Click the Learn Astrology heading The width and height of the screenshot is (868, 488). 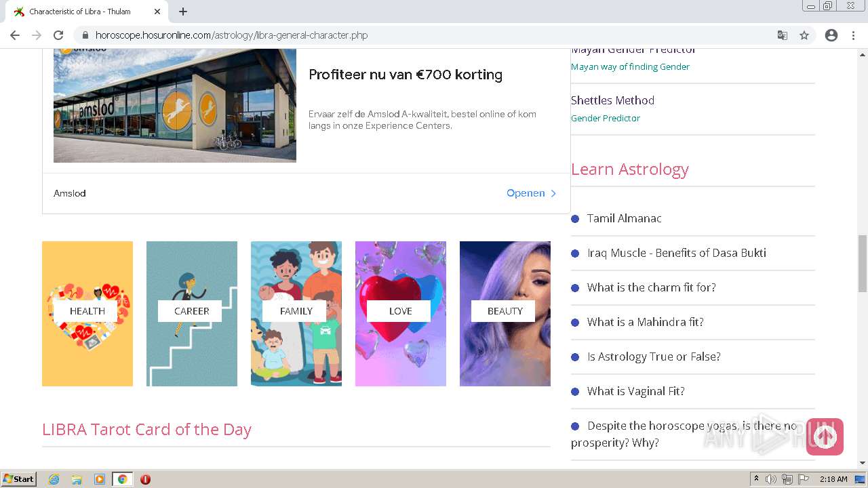click(x=630, y=169)
